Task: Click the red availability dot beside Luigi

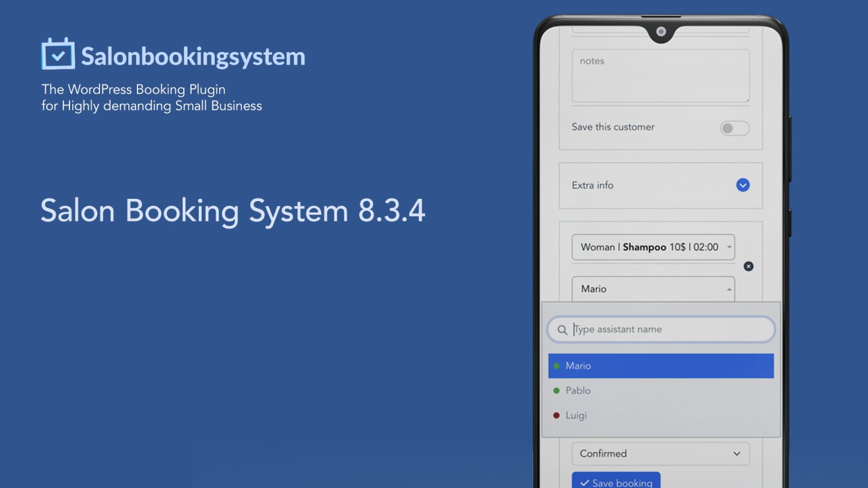Action: coord(555,415)
